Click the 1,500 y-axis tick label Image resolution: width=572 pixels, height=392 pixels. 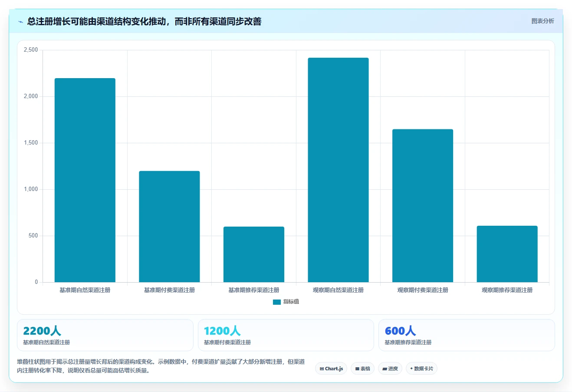point(31,143)
